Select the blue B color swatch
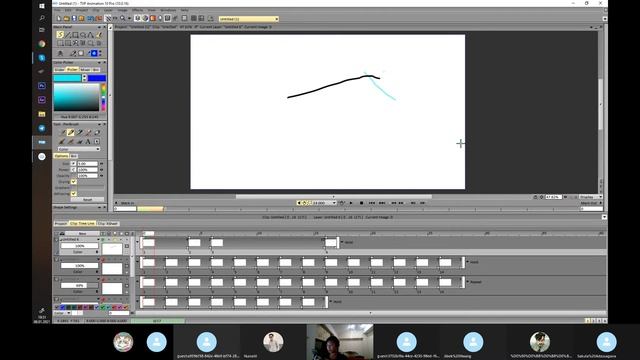The image size is (640, 360). coord(97,78)
